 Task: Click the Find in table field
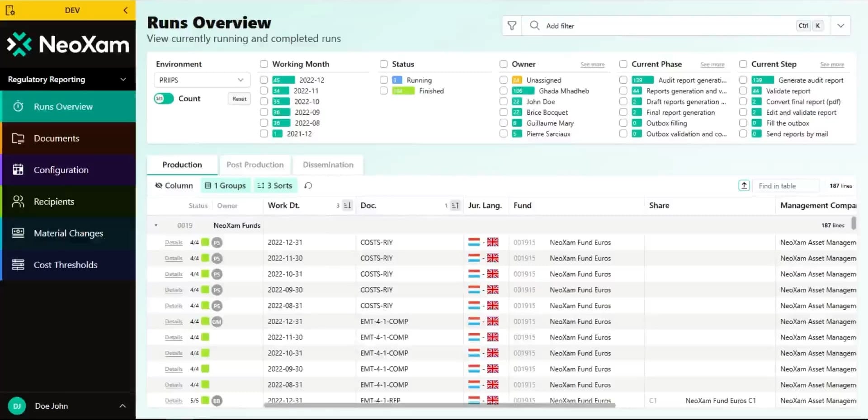pos(785,186)
